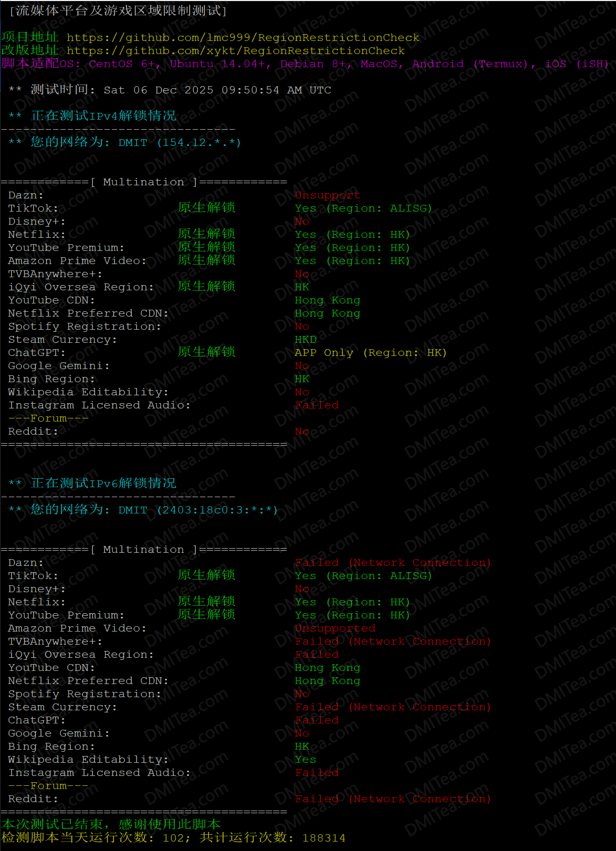Click the 'No' result for IPv4 Wikipedia Editability
The width and height of the screenshot is (616, 851).
302,392
